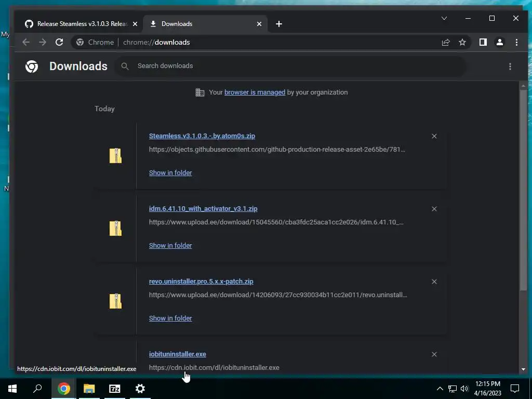Click the page scrollbar up arrow
Viewport: 532px width, 399px height.
[523, 86]
